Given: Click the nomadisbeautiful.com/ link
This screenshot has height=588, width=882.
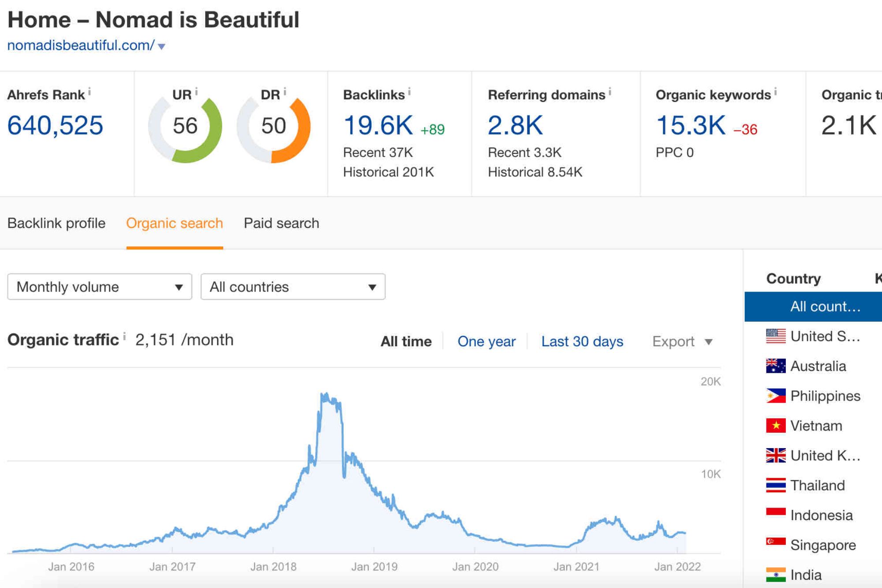Looking at the screenshot, I should point(81,45).
